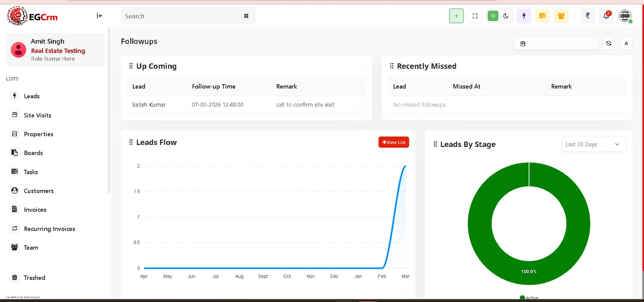Open Site Visits in the sidebar
The width and height of the screenshot is (644, 302).
pos(37,115)
